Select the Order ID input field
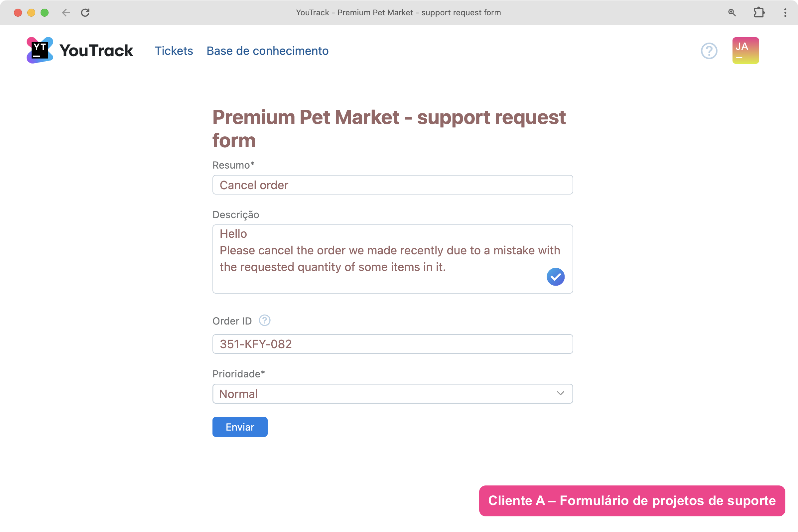Screen dimensions: 798x532 pos(392,344)
